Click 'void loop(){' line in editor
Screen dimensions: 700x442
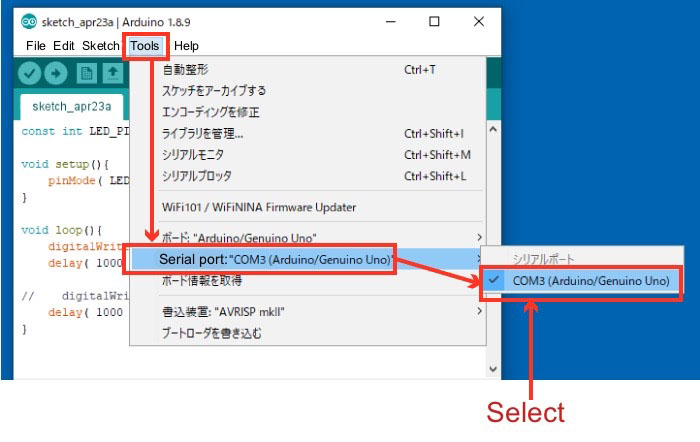coord(62,230)
